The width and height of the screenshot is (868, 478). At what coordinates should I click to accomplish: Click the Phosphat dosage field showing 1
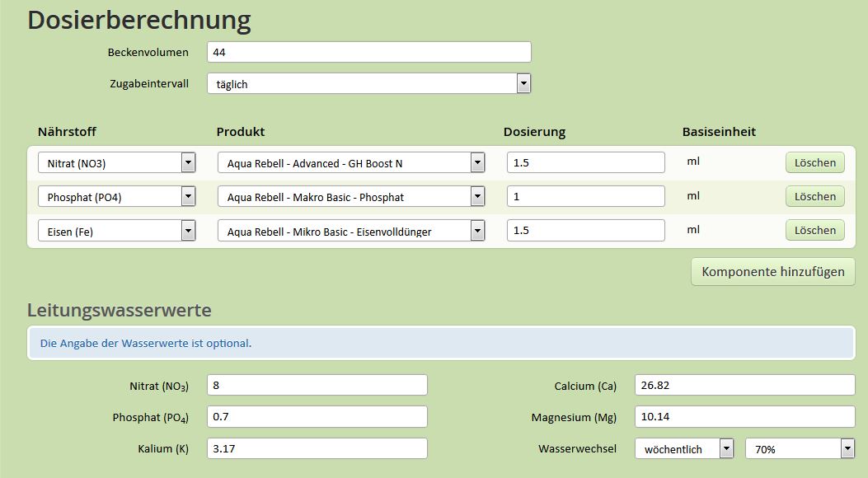pos(586,196)
